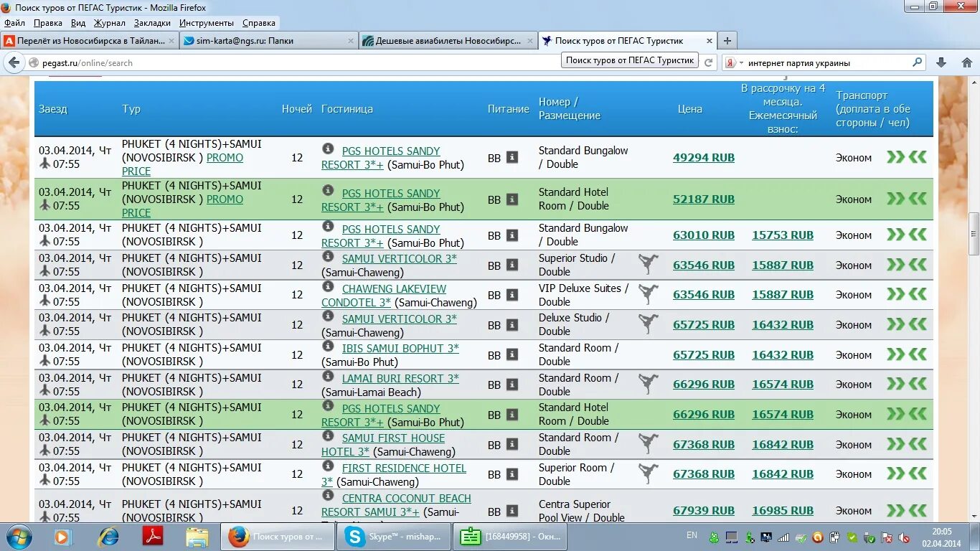Open Файл menu
Screen dimensions: 980x551
coord(14,23)
